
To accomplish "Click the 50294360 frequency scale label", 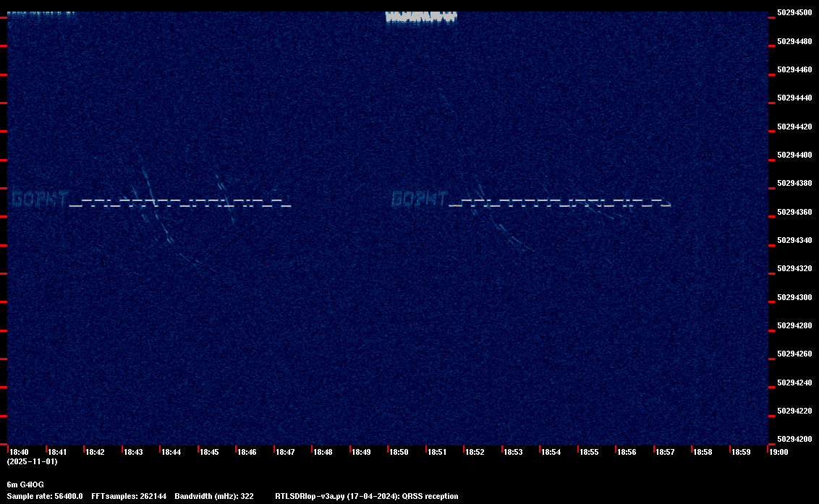I will coord(795,212).
